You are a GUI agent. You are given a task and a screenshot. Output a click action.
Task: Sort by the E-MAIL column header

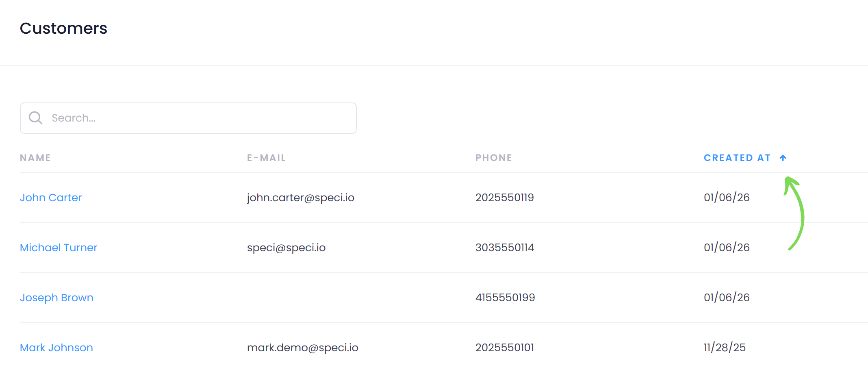[266, 158]
